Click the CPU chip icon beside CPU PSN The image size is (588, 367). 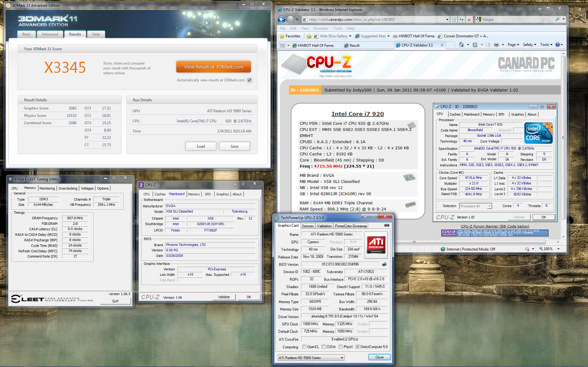(x=411, y=125)
